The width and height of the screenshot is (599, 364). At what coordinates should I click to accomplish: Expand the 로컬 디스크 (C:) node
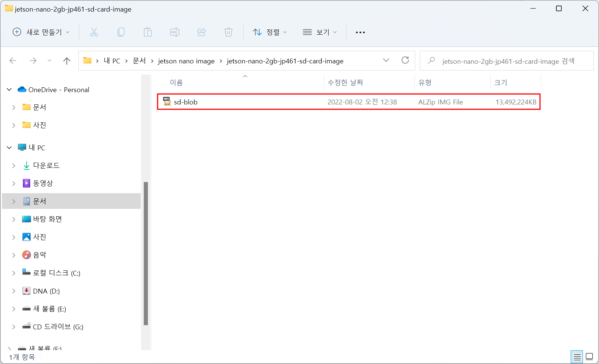point(14,273)
